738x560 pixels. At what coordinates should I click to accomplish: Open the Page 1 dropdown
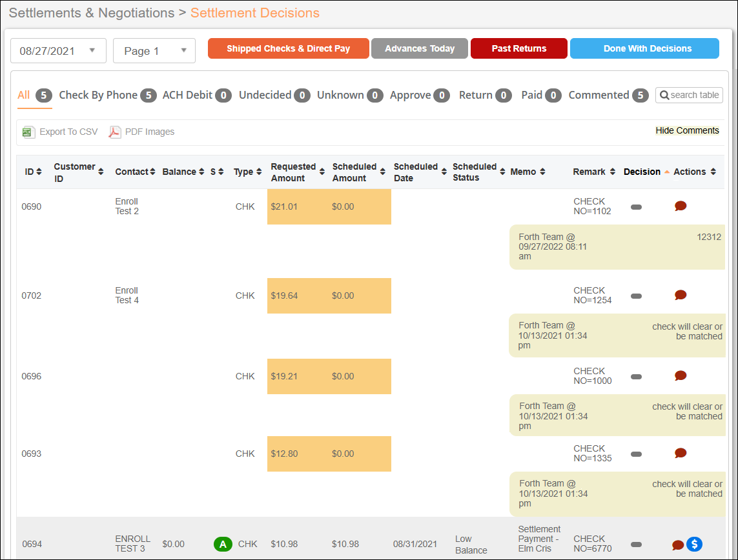(x=154, y=51)
